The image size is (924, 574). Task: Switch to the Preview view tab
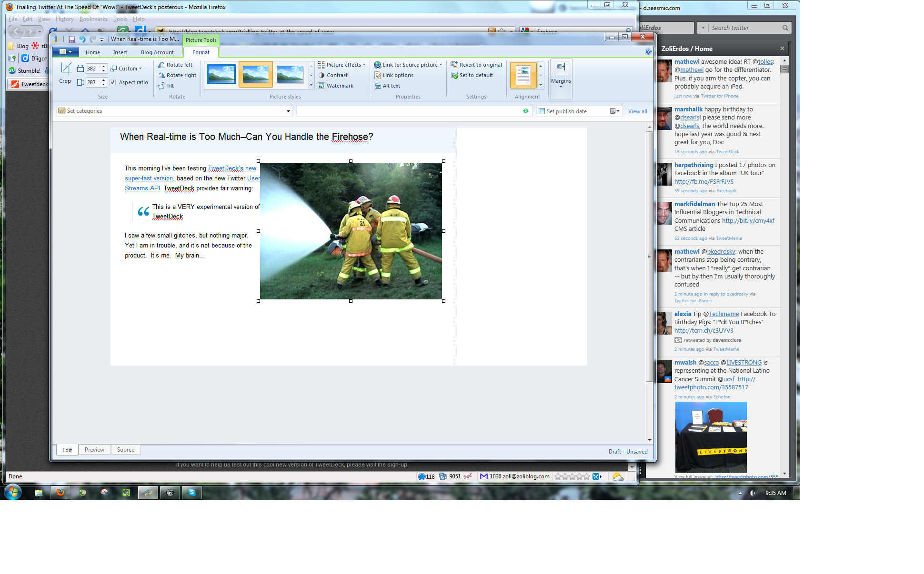pyautogui.click(x=94, y=450)
